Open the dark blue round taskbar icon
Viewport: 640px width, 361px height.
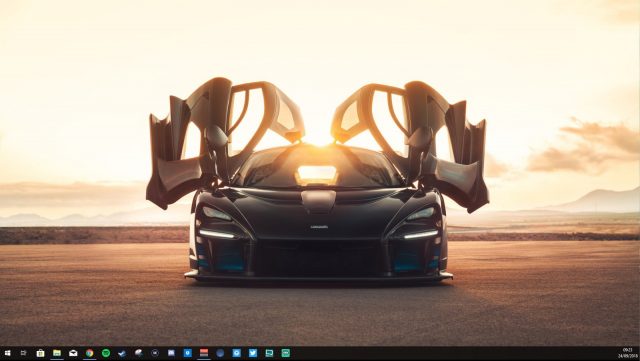point(220,353)
